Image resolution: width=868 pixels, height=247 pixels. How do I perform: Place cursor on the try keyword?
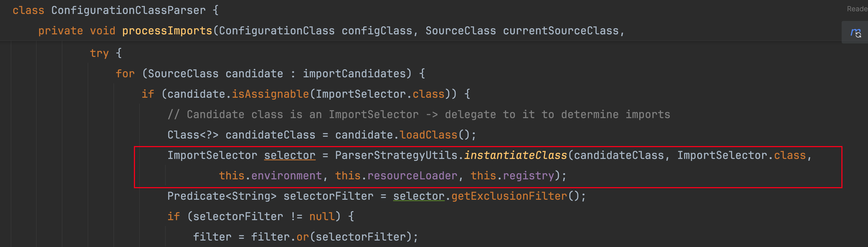[x=99, y=53]
